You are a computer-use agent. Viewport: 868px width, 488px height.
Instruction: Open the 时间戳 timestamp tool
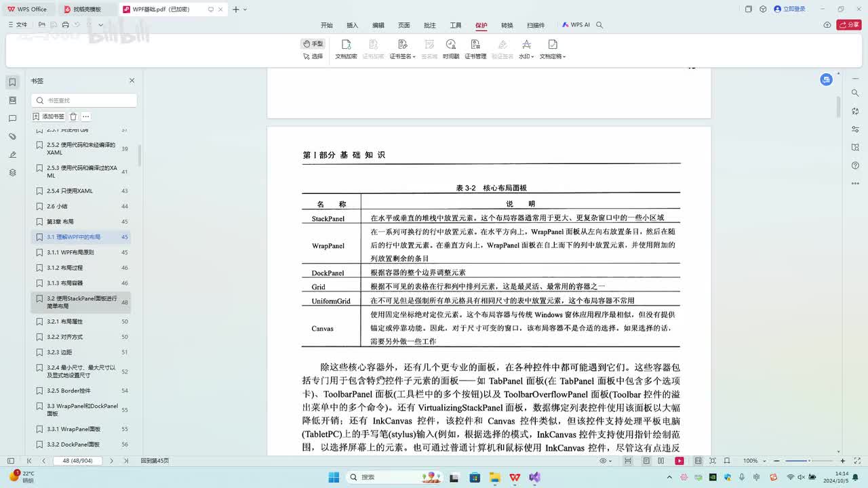(451, 49)
